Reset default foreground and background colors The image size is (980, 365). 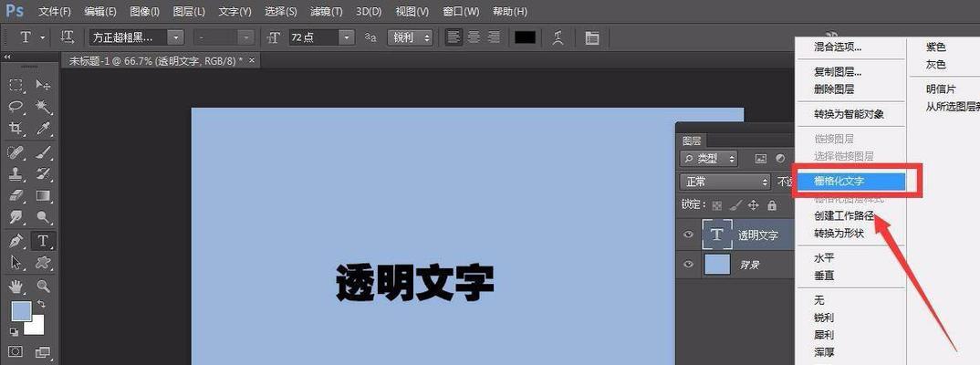(x=14, y=332)
